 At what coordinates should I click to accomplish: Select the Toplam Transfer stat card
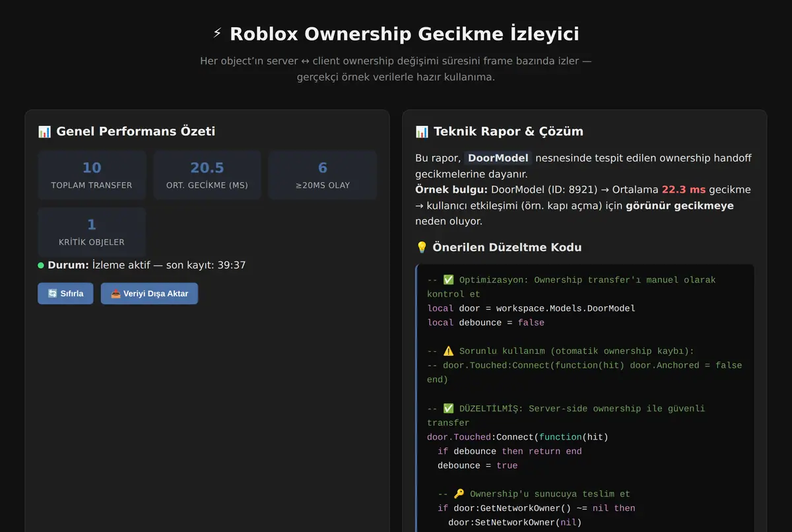coord(92,175)
